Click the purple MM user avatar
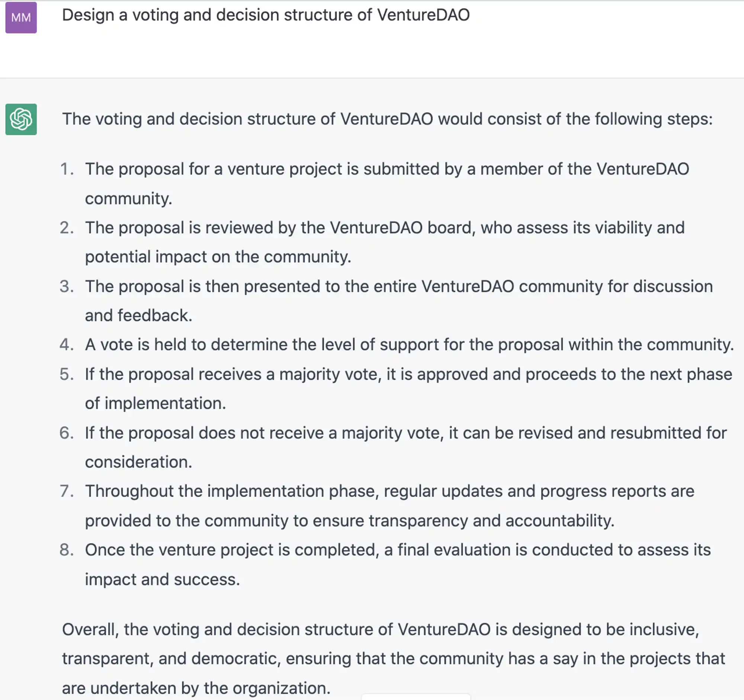Image resolution: width=744 pixels, height=700 pixels. click(21, 17)
